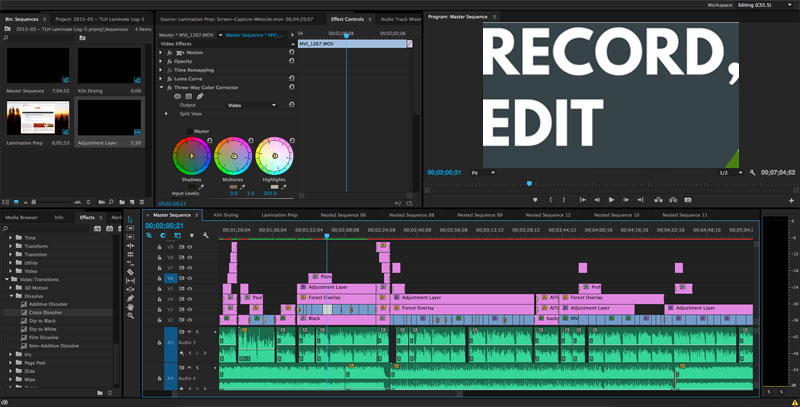
Task: Mute audio track A3
Action: tap(190, 331)
